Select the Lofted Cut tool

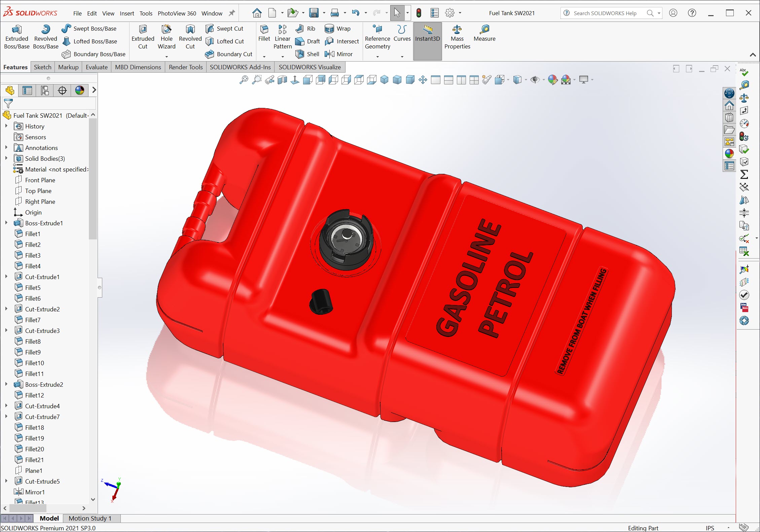coord(224,41)
